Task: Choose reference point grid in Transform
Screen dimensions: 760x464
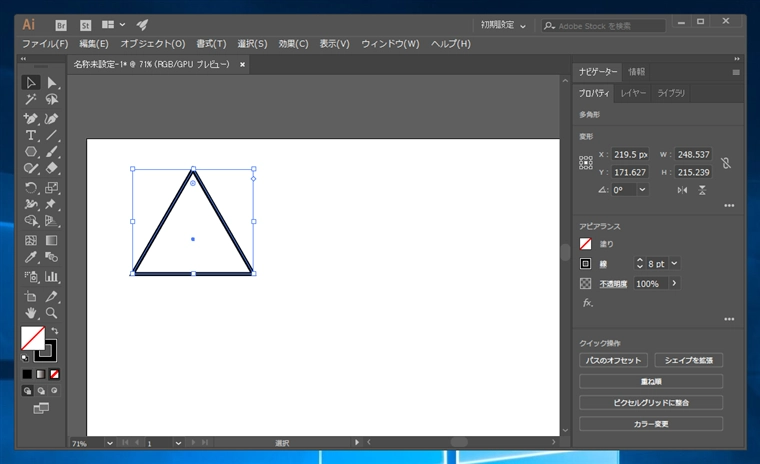Action: (x=586, y=163)
